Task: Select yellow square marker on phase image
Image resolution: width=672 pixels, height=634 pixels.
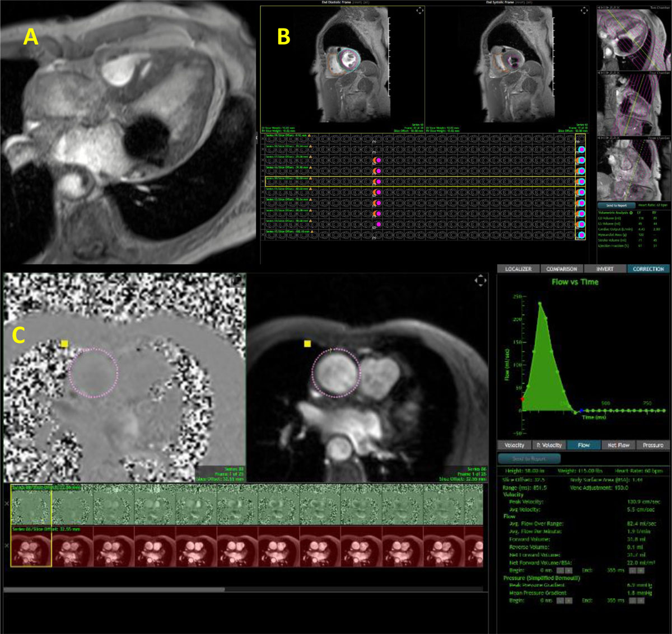Action: point(64,344)
